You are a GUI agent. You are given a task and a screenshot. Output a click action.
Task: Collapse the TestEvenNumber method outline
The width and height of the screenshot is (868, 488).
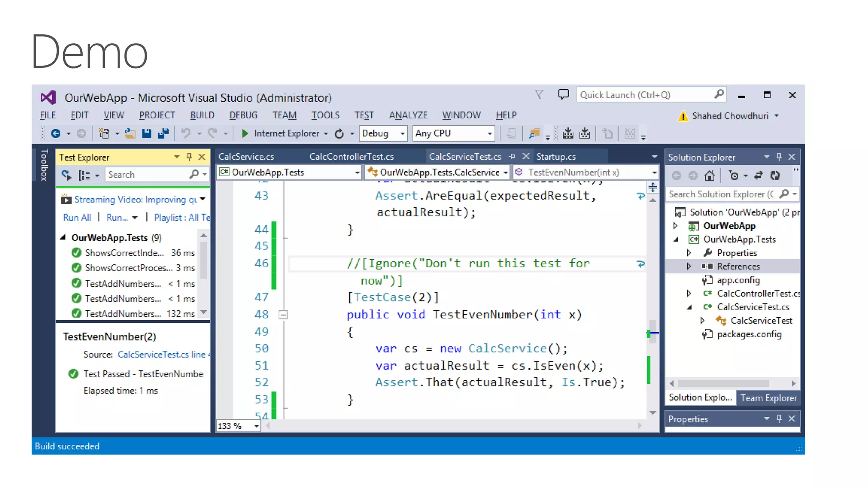pyautogui.click(x=283, y=315)
